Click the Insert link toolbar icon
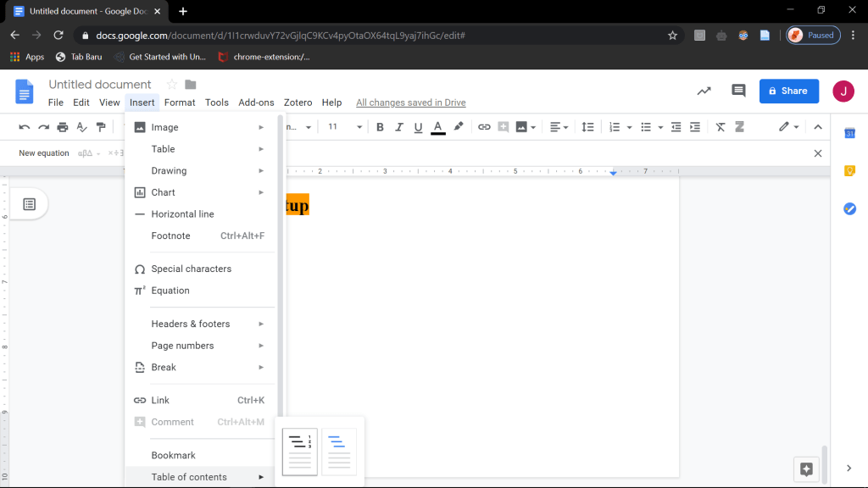Screen dimensions: 868x488 [484, 127]
